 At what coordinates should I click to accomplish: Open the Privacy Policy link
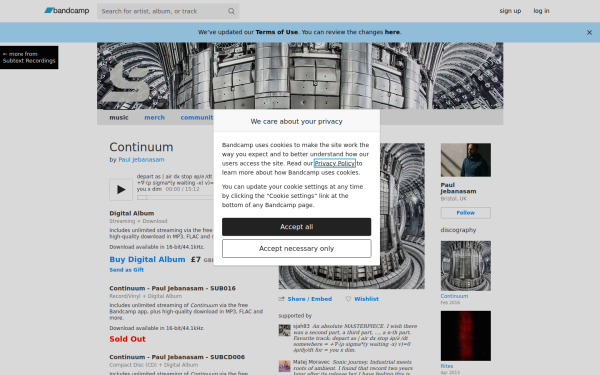pyautogui.click(x=334, y=163)
